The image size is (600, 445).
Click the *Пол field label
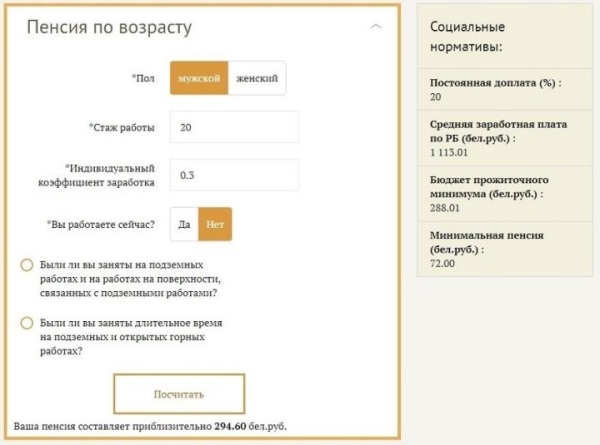(144, 78)
